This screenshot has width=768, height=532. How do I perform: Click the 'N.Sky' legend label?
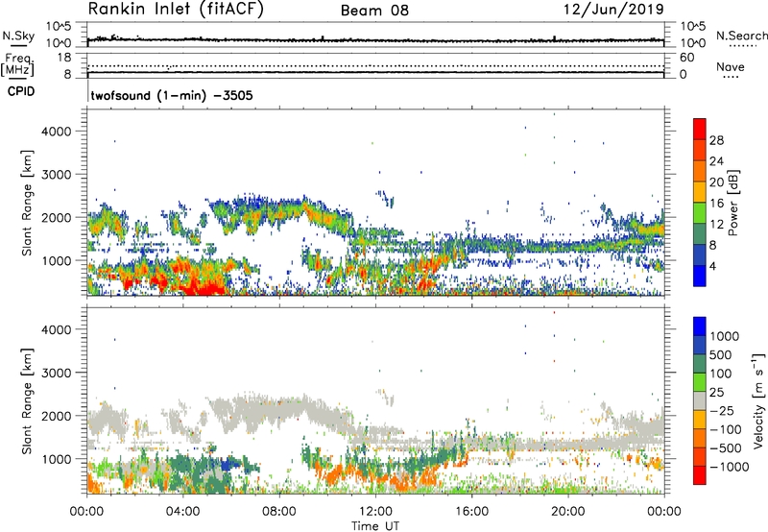[x=18, y=36]
